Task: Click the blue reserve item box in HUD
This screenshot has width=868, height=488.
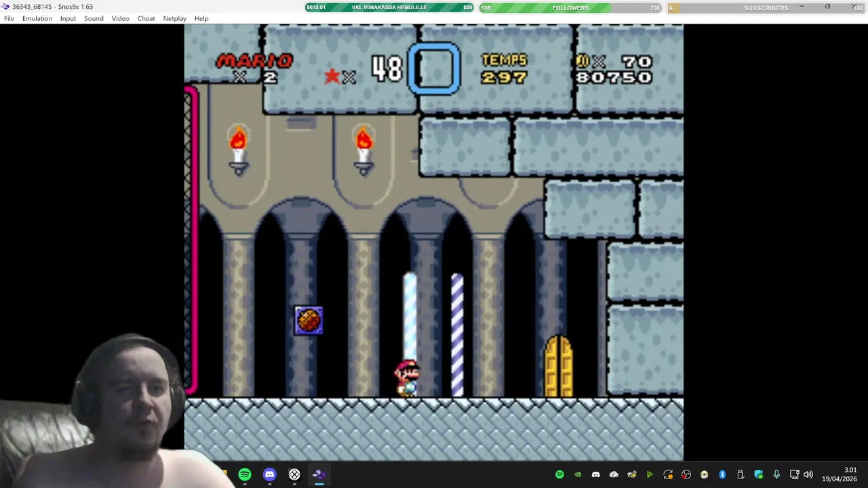Action: pos(435,68)
